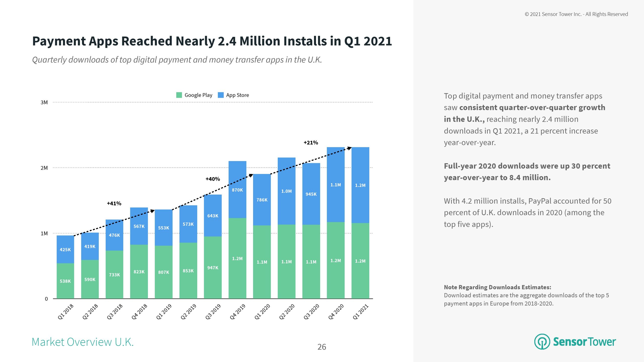Viewport: 644px width, 362px height.
Task: Click the +40% growth annotation
Action: coord(213,179)
